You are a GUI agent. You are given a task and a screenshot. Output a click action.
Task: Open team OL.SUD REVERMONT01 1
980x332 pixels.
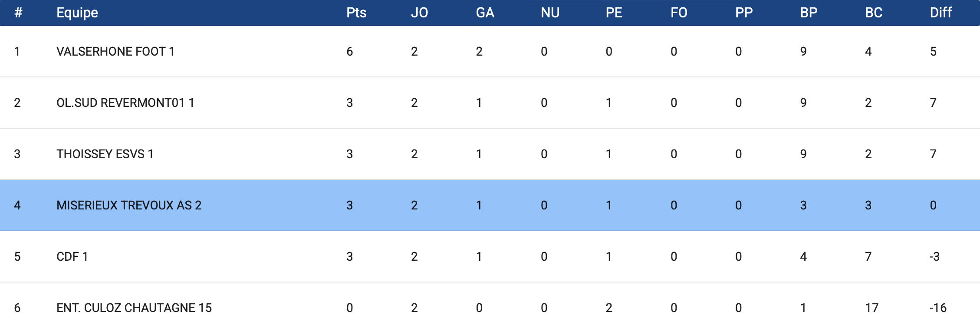click(x=125, y=103)
